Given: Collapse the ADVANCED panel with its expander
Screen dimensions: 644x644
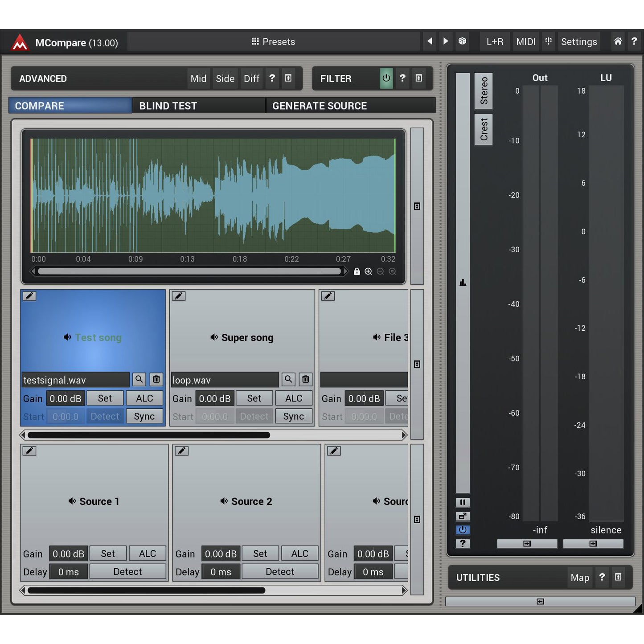Looking at the screenshot, I should tap(289, 78).
